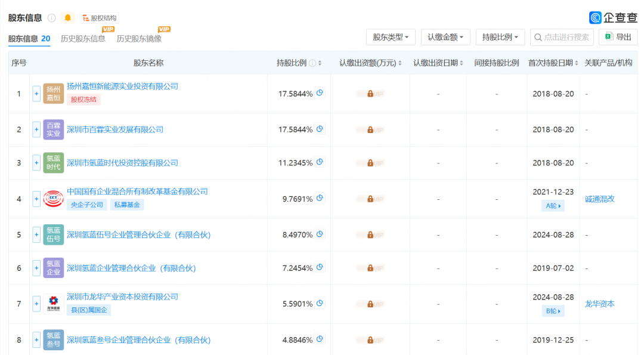
Task: Switch to the 历史股东信息 tab
Action: click(x=83, y=39)
